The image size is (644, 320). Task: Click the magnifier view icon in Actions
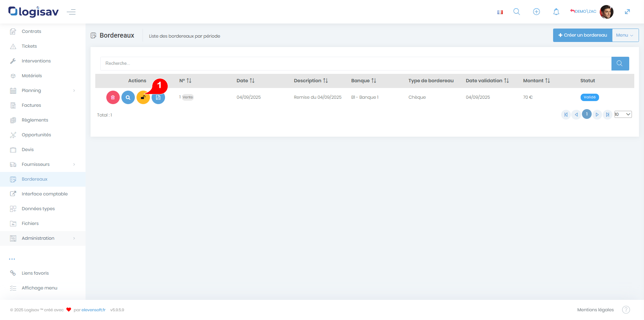pyautogui.click(x=128, y=97)
